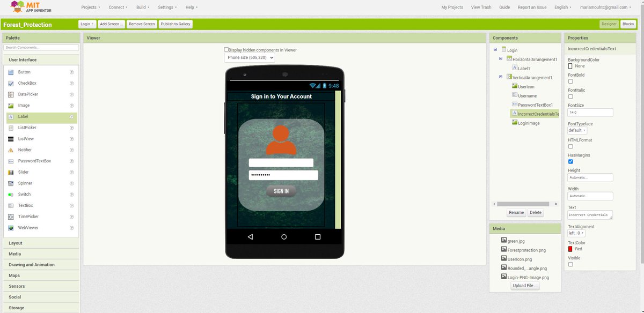644x313 pixels.
Task: Open the Help menu
Action: pyautogui.click(x=192, y=8)
